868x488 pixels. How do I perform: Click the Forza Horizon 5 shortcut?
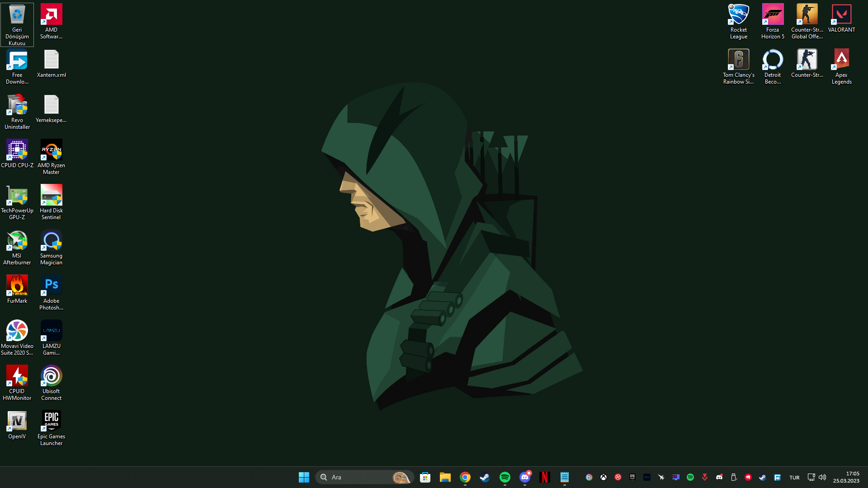point(773,21)
